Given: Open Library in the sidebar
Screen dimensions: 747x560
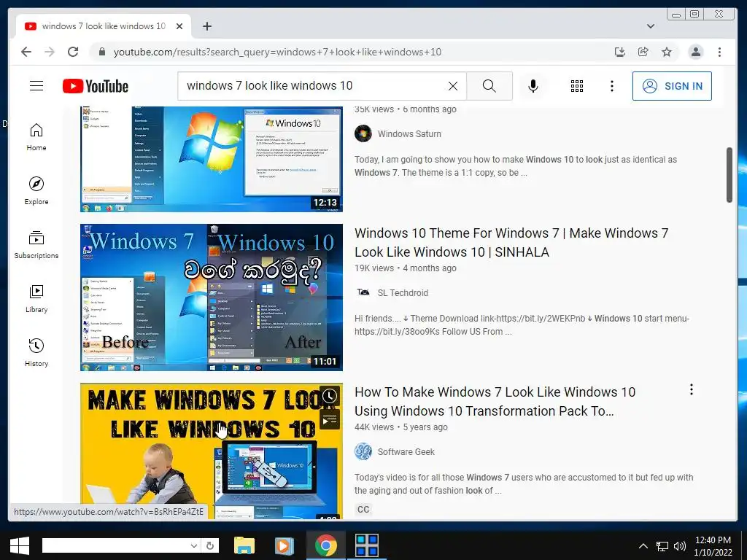Looking at the screenshot, I should pos(36,298).
